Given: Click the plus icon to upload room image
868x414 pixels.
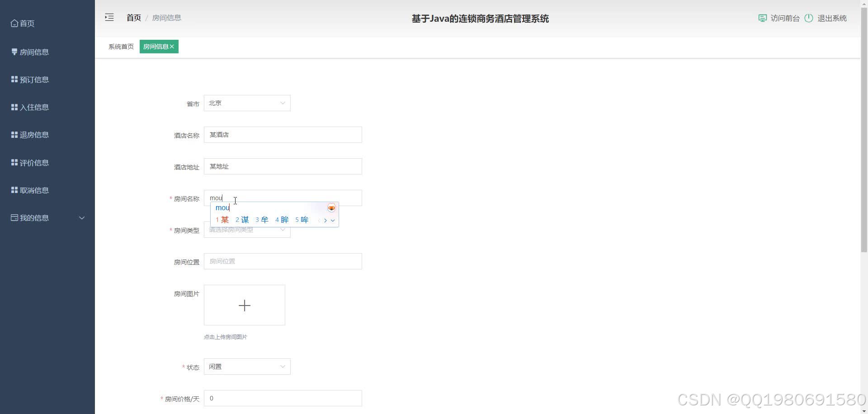Looking at the screenshot, I should point(245,306).
